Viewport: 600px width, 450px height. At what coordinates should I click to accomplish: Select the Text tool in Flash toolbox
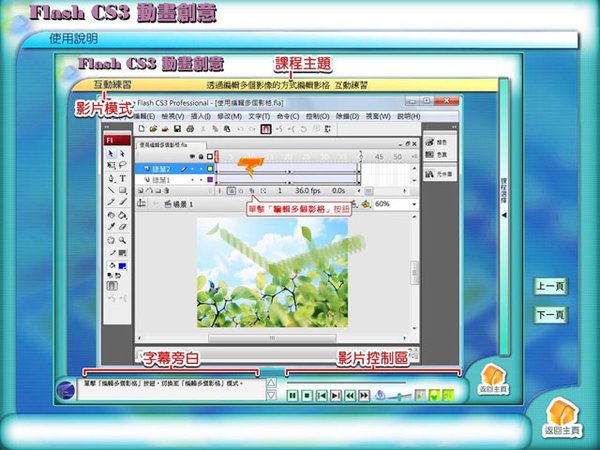(123, 178)
